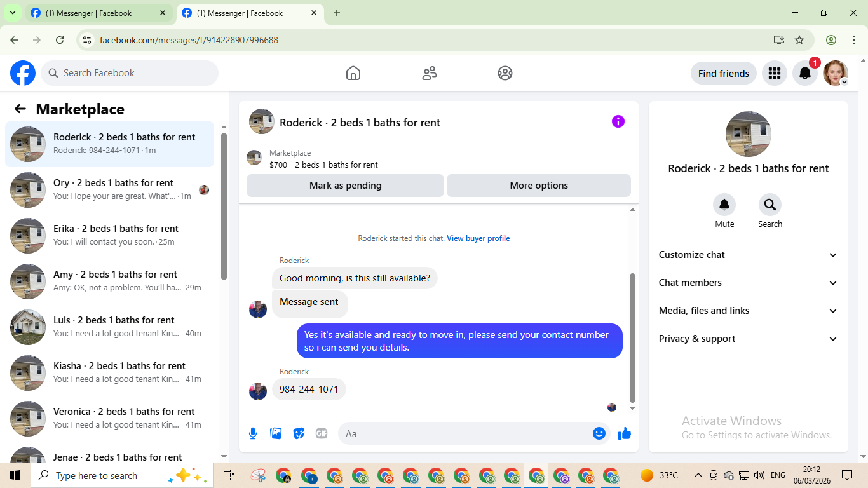The image size is (868, 488).
Task: Expand the Privacy & support section
Action: pyautogui.click(x=749, y=339)
